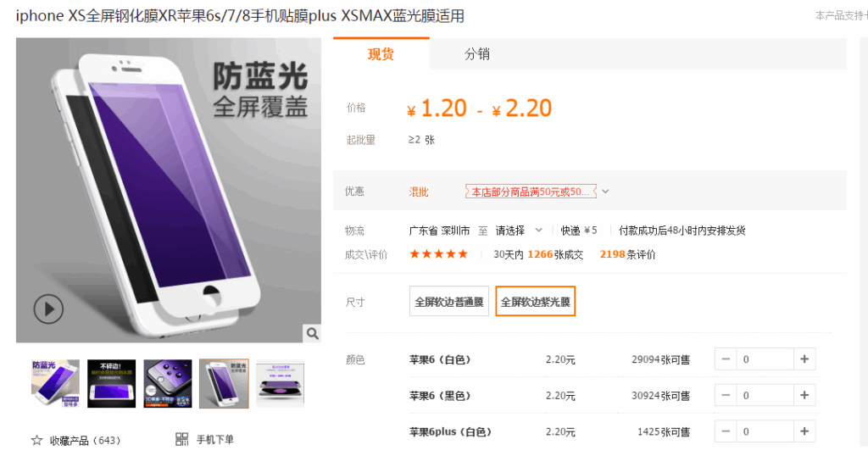
Task: Click the star icon to favorite the product
Action: pyautogui.click(x=36, y=441)
